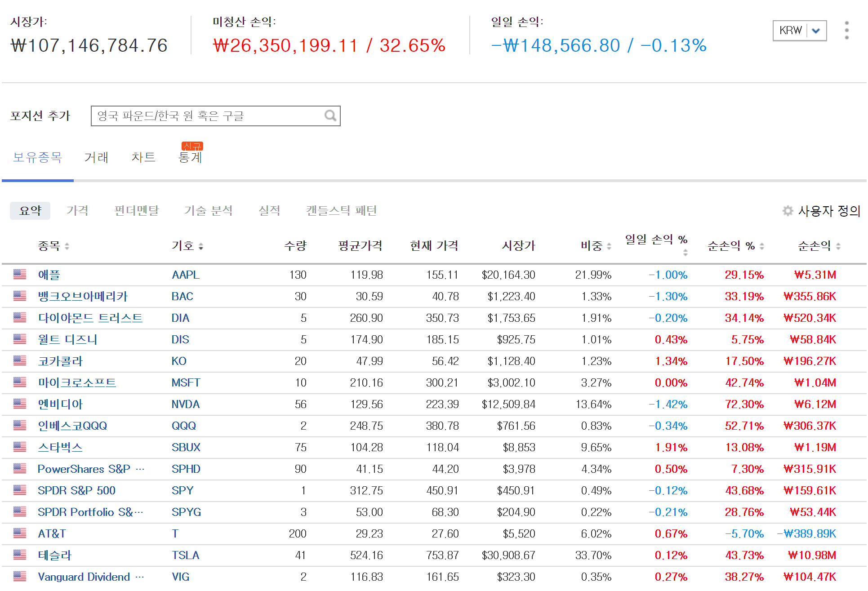Open the 마이크로소프트 stock link
Screen dimensions: 868x591
77,382
